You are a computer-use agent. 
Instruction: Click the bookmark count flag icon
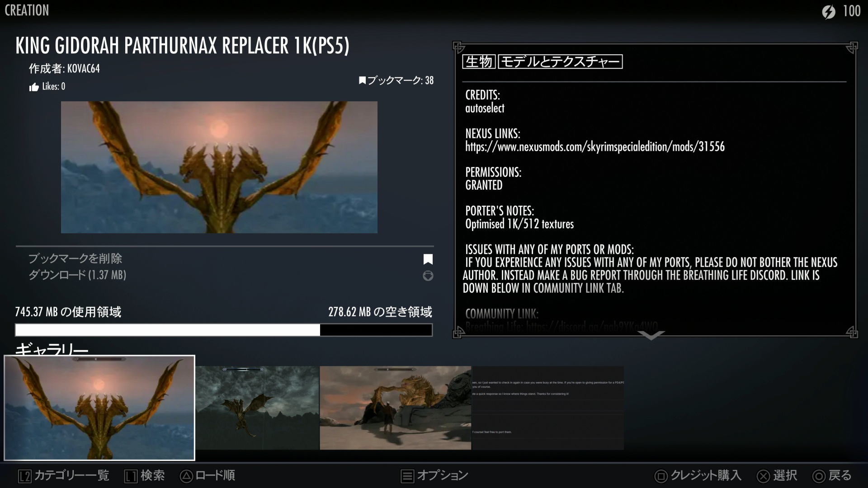[362, 80]
